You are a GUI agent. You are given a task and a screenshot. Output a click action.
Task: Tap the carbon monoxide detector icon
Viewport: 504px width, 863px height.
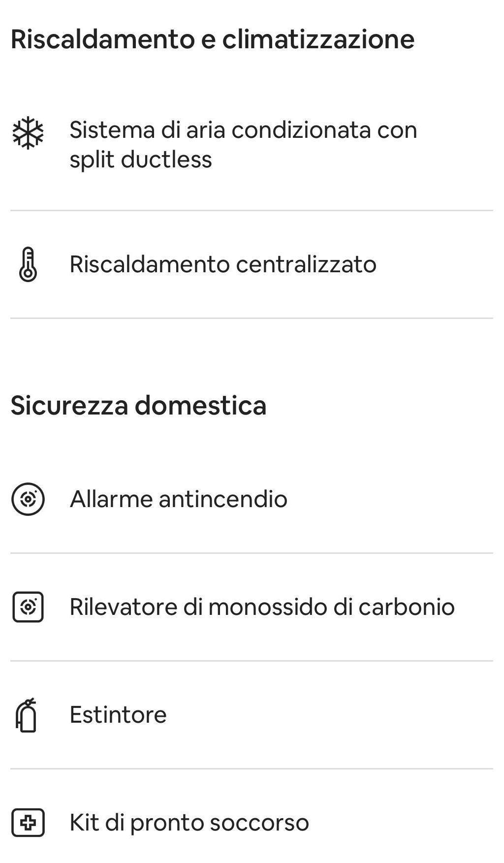pos(28,607)
